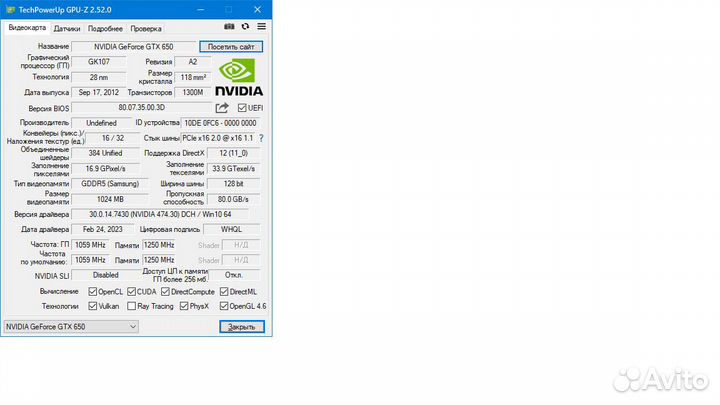Click the Посетить сайт button
720x405 pixels.
(231, 46)
